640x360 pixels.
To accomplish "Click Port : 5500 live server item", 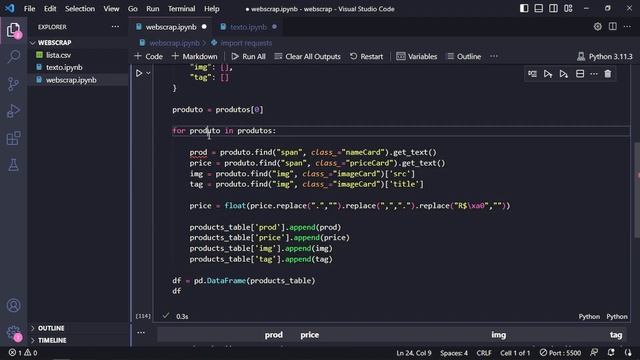I will (560, 353).
